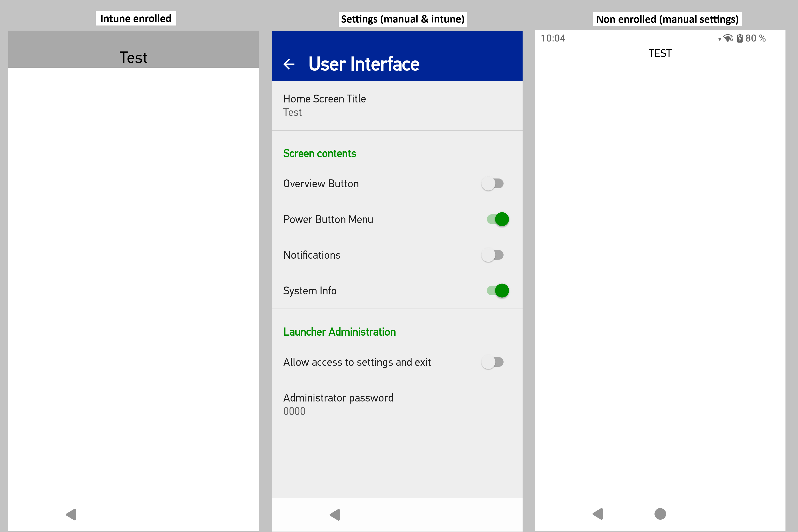The width and height of the screenshot is (798, 532).
Task: Tap back arrow in User Interface header
Action: [289, 64]
